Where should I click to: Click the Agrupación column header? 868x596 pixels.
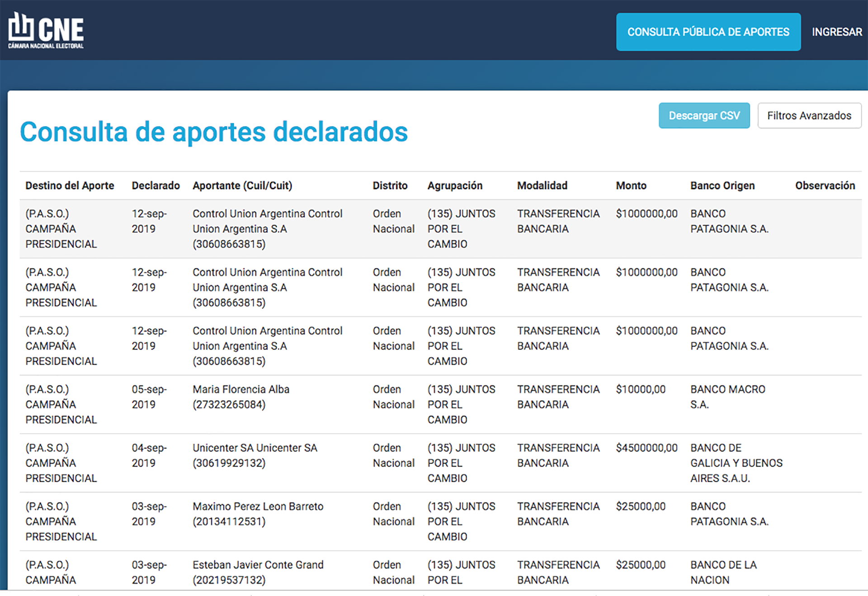[455, 185]
